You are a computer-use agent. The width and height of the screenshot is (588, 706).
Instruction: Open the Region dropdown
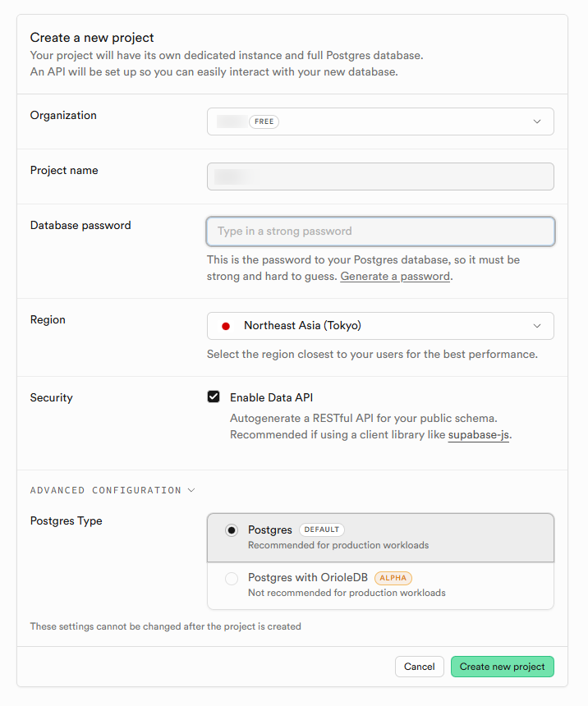coord(380,326)
